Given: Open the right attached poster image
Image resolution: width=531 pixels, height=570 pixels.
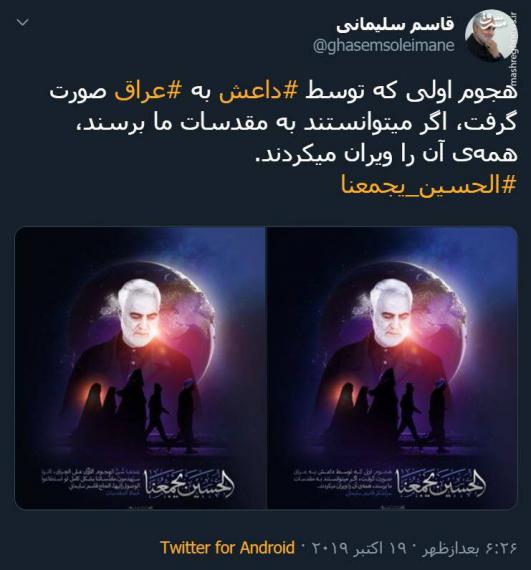Looking at the screenshot, I should (392, 368).
